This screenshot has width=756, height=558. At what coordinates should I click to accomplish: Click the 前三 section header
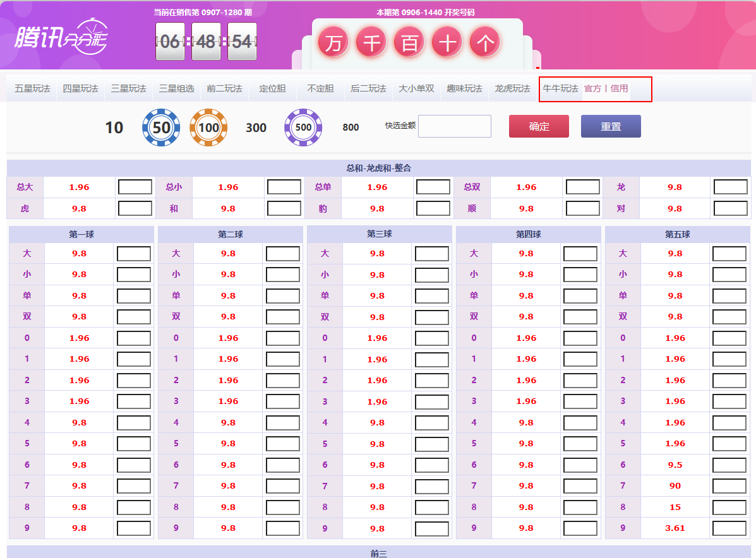(378, 553)
